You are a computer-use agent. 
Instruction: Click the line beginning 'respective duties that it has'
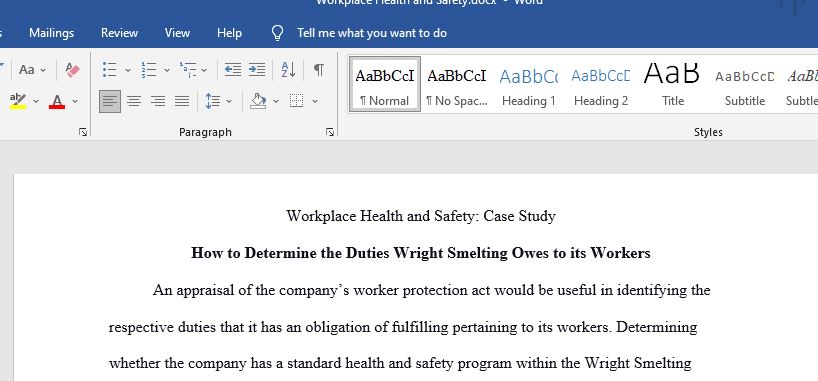coord(403,327)
